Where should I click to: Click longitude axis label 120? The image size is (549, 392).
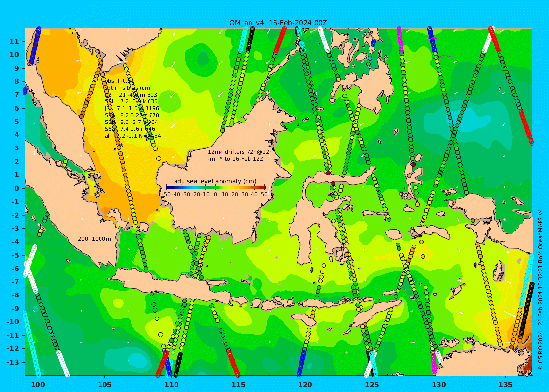pyautogui.click(x=305, y=385)
